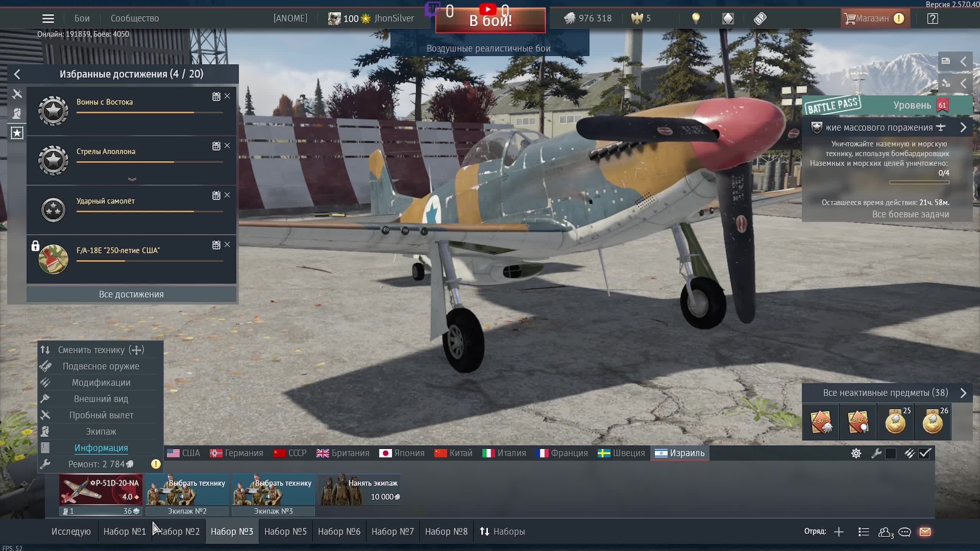Viewport: 980px width, 551px height.
Task: Select crossed planes icon in left sidebar
Action: tap(17, 94)
